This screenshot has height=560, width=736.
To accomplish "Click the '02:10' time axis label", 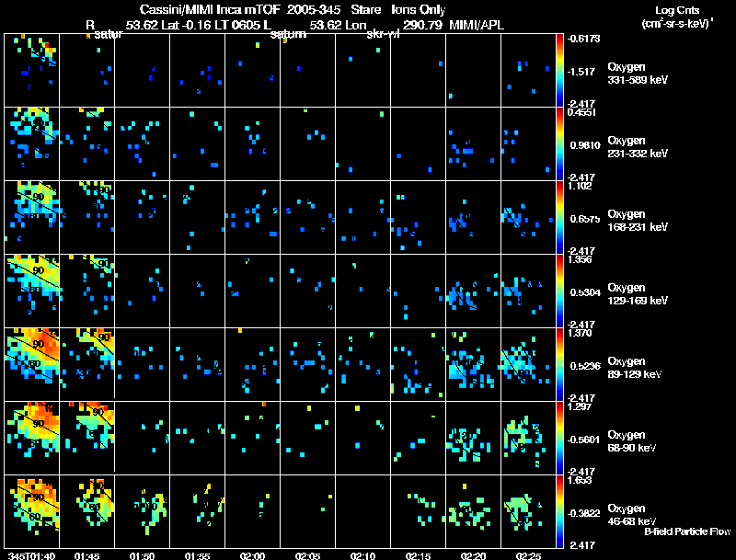I will point(362,555).
